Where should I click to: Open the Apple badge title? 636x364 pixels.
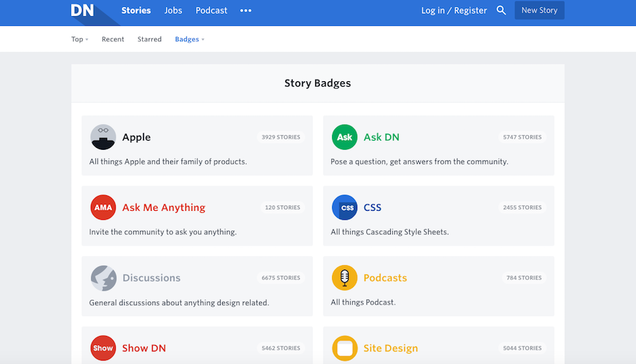(x=137, y=137)
